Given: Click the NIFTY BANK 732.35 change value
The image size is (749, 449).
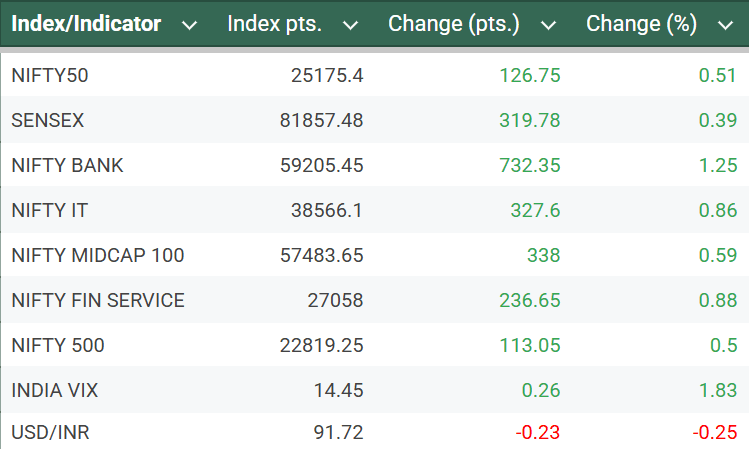Looking at the screenshot, I should 531,166.
